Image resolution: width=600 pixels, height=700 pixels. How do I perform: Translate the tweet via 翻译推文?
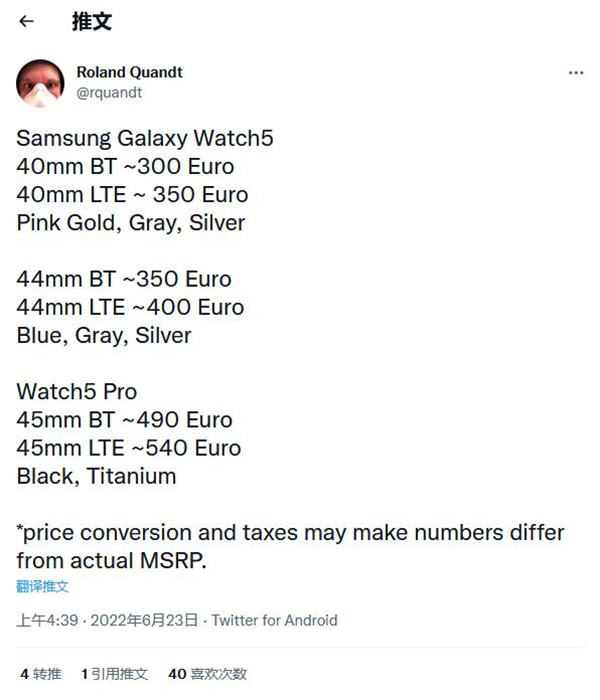(x=42, y=586)
